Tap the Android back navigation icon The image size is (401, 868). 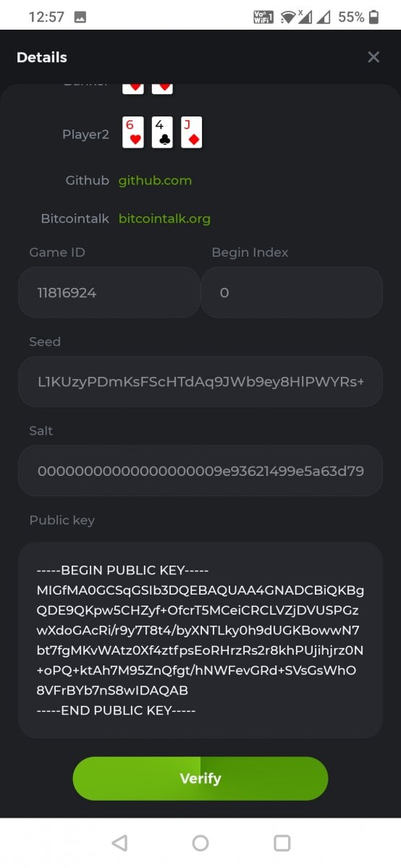tap(119, 843)
